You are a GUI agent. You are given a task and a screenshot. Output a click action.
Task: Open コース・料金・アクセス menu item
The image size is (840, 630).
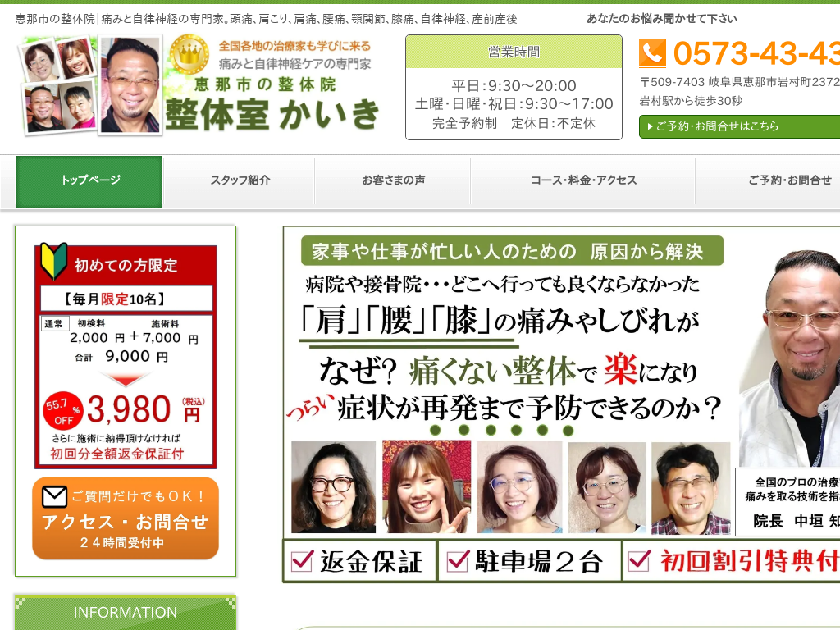point(583,180)
